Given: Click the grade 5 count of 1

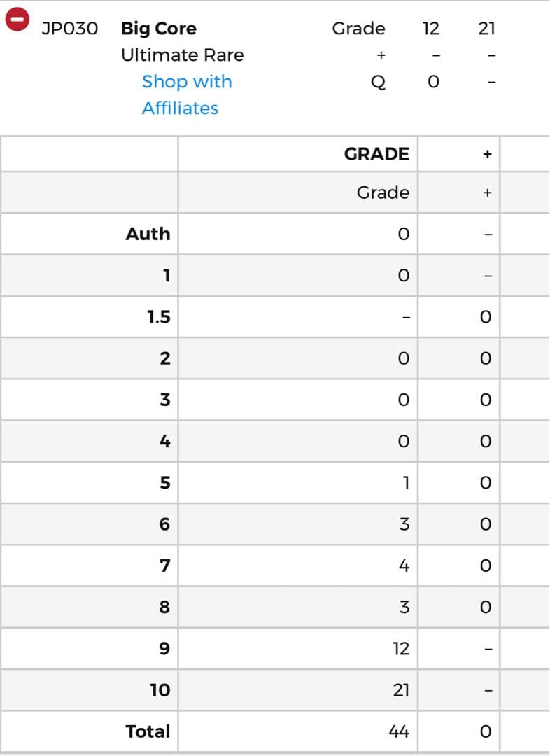Looking at the screenshot, I should tap(405, 483).
